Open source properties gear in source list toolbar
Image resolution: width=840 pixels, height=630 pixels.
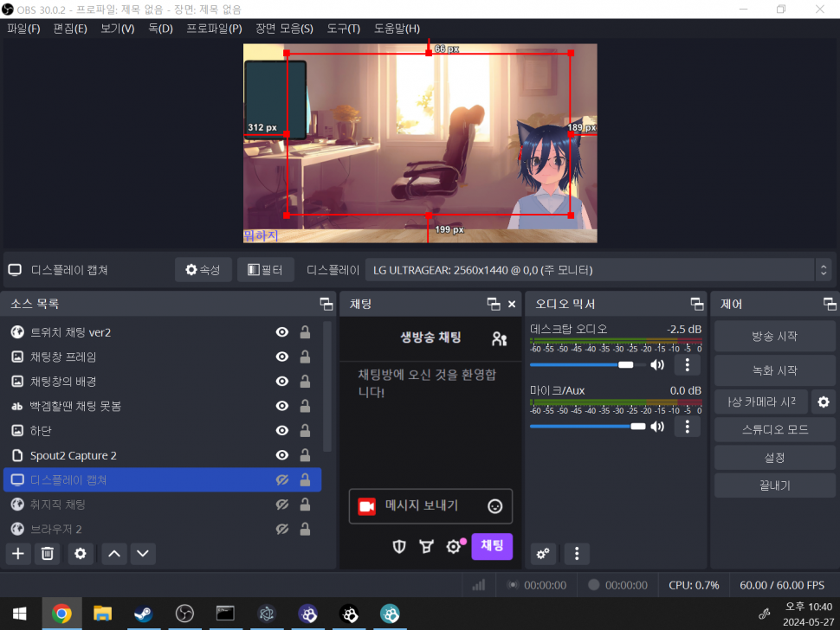[81, 554]
